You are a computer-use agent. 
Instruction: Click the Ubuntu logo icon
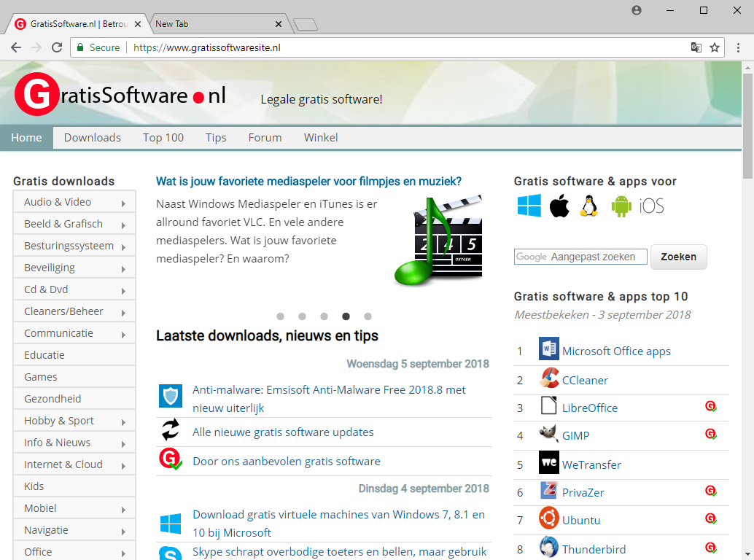coord(548,519)
